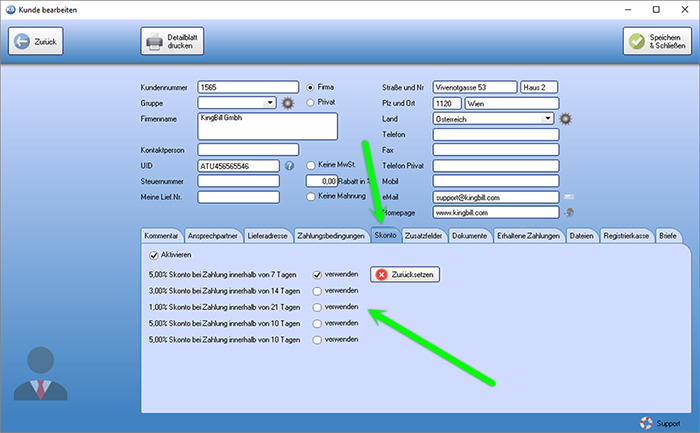Click the UID help question mark icon

tap(289, 166)
